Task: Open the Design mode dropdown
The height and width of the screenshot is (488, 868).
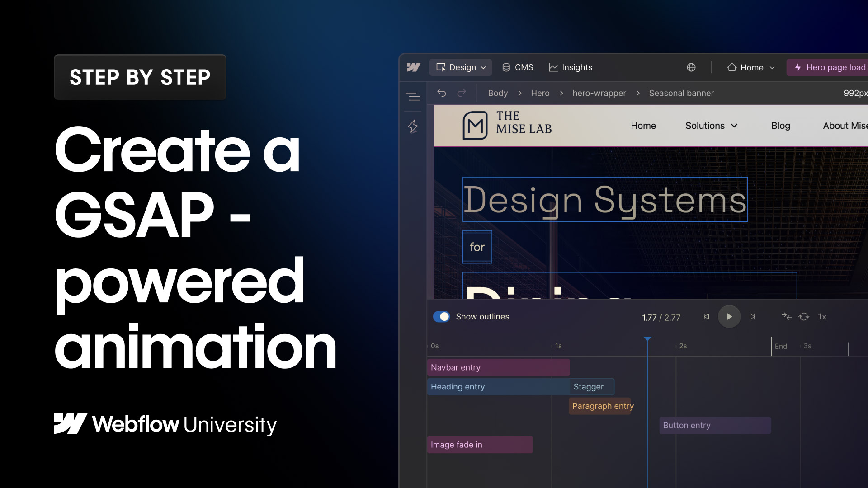Action: click(x=461, y=67)
